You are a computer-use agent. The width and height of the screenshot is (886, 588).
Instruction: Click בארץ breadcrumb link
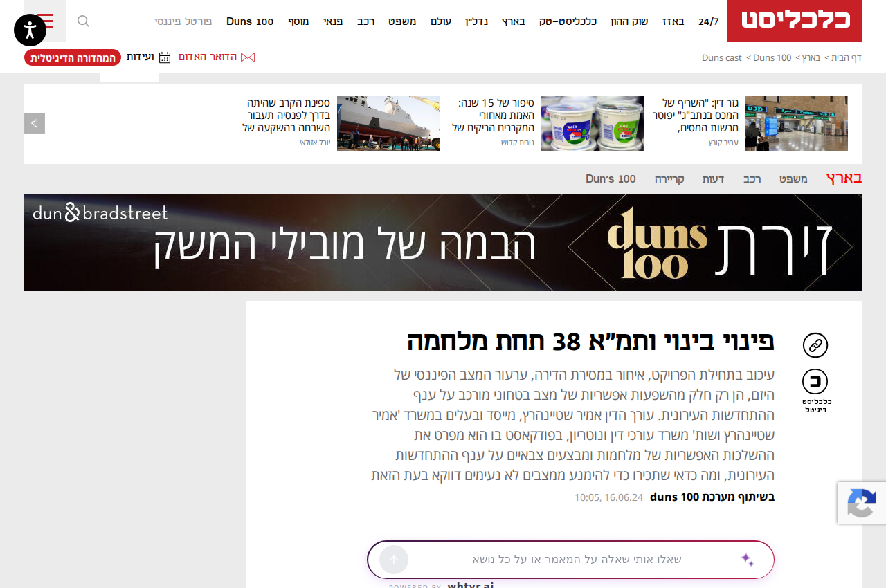[x=811, y=57]
